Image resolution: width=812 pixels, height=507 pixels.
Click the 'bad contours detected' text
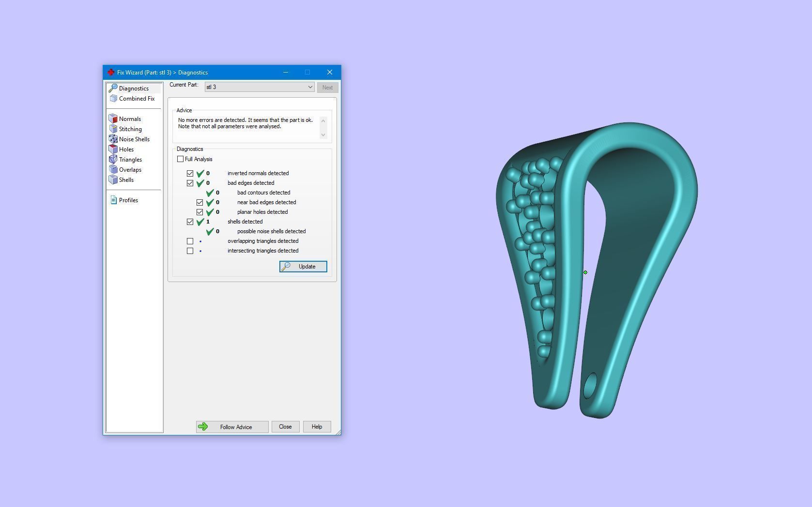click(x=263, y=193)
